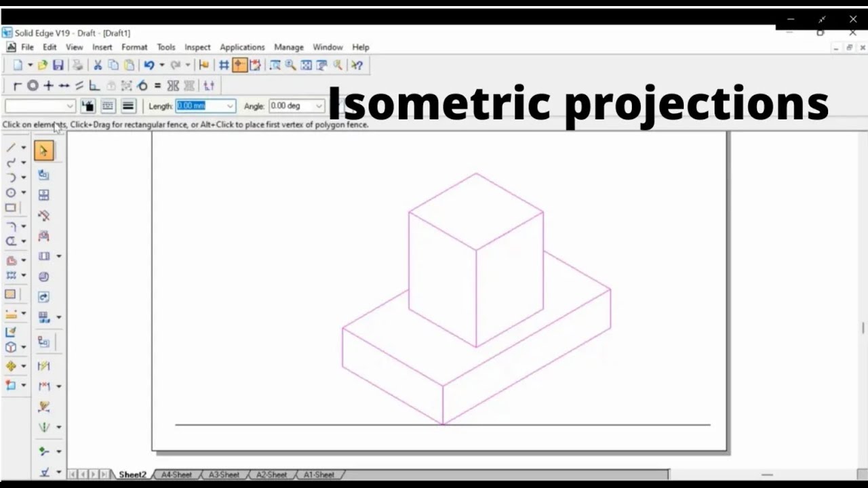The image size is (868, 488).
Task: Click the Fit view icon
Action: click(x=306, y=65)
